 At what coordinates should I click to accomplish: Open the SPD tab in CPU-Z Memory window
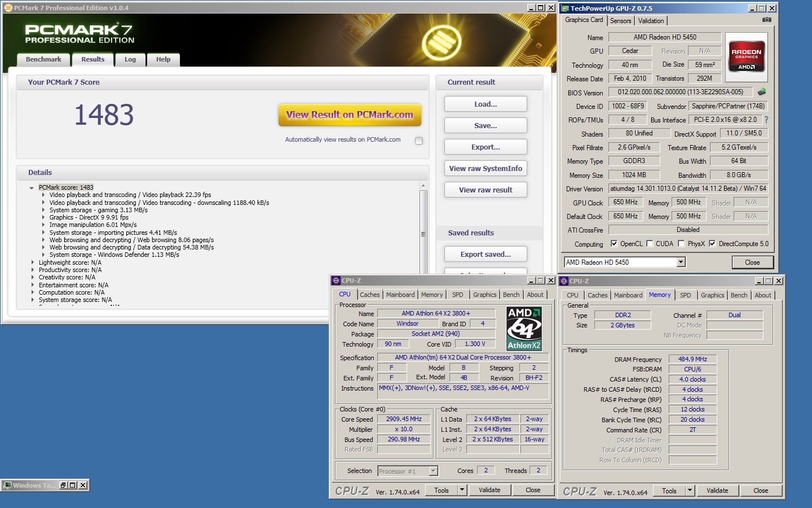[686, 295]
